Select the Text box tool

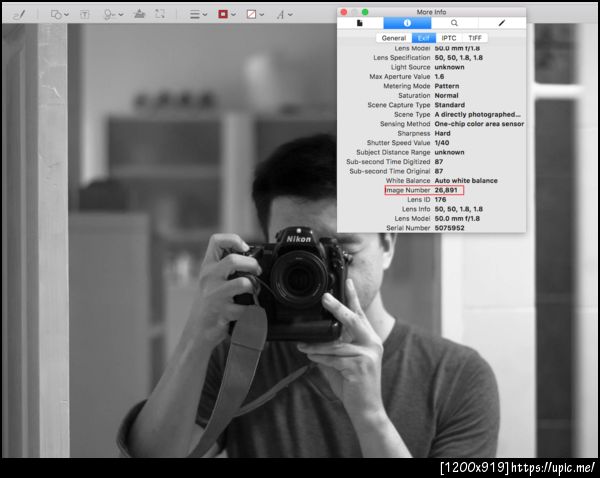[85, 15]
